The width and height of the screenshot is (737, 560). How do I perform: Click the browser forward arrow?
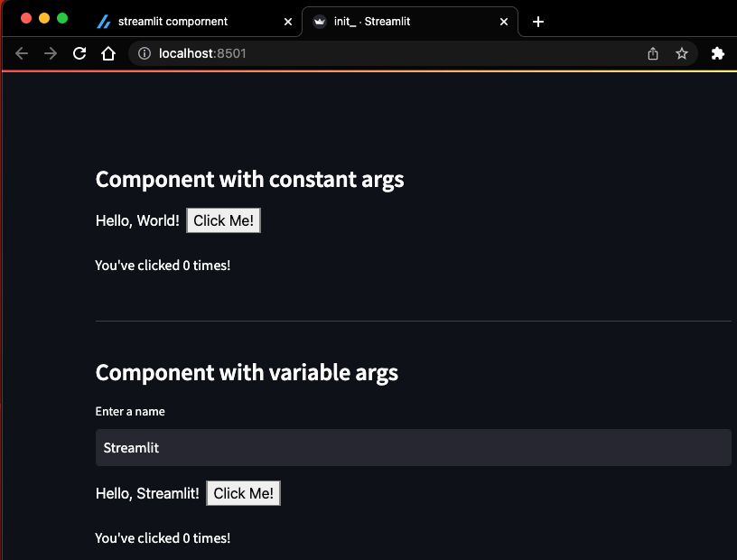(51, 53)
